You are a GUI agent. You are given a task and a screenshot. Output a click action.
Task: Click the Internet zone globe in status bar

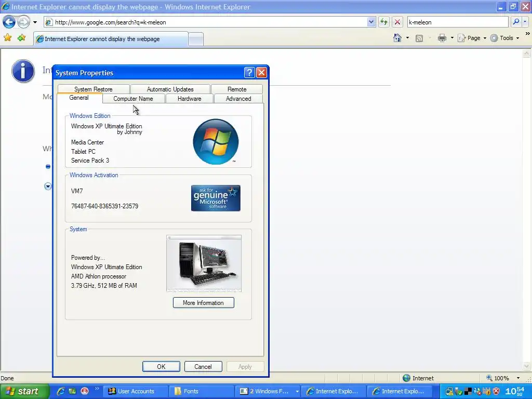point(406,378)
